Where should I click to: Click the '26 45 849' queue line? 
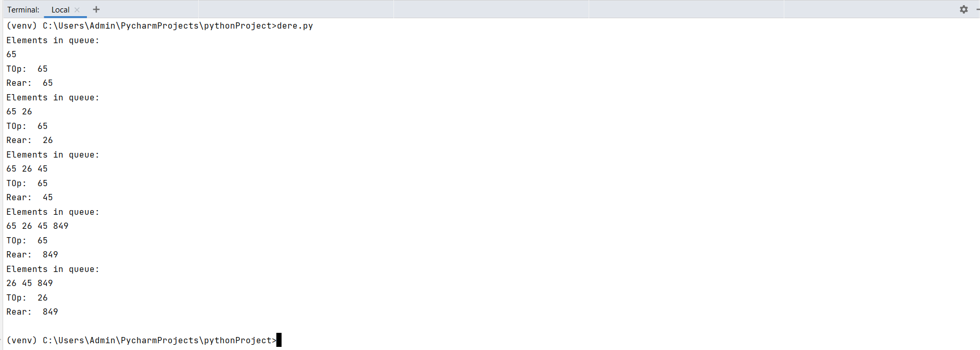[x=30, y=283]
